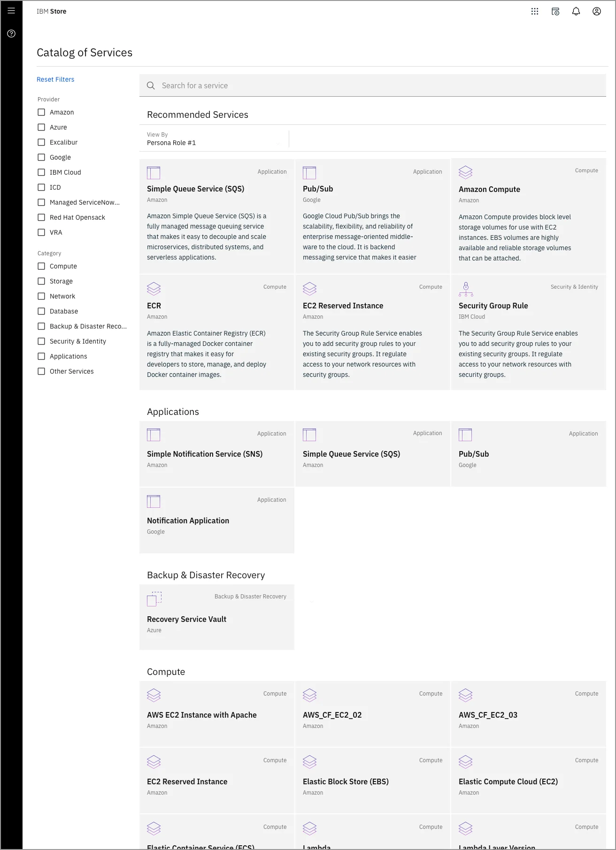Click EC2 Reserved Instance title under Compute section

tap(187, 781)
